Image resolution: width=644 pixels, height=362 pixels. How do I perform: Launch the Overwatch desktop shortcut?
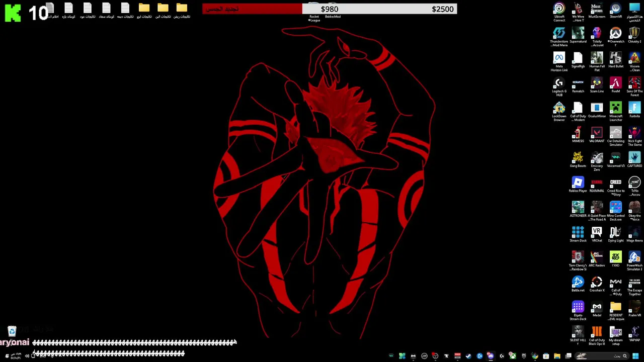[x=616, y=37]
